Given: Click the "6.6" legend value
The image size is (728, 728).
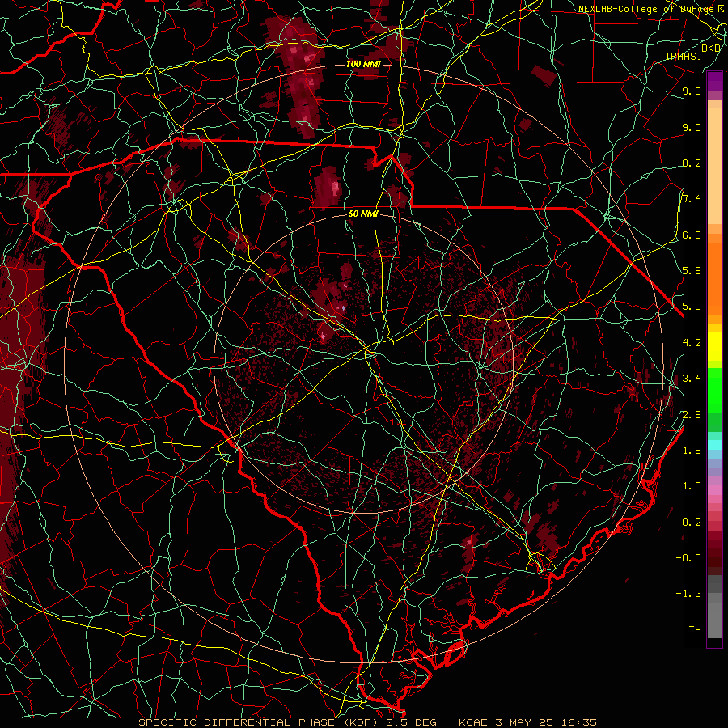Looking at the screenshot, I should pos(692,235).
